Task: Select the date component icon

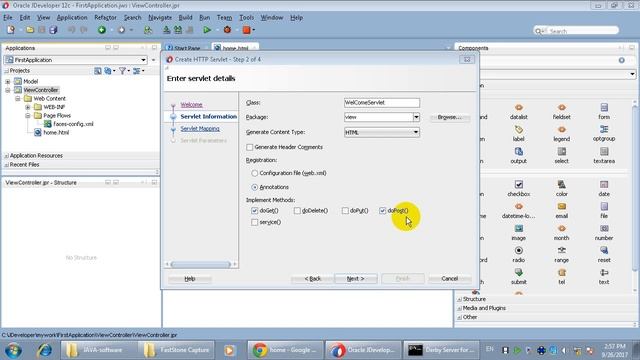Action: 604,184
